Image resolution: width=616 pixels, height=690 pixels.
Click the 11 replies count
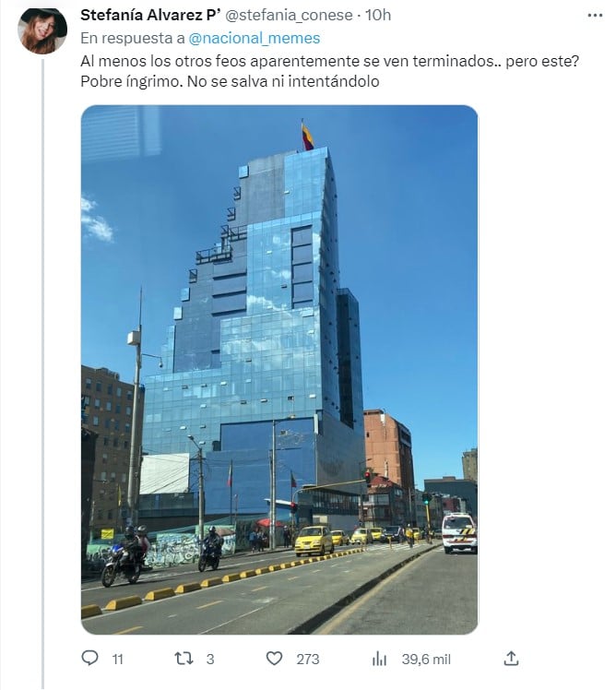pyautogui.click(x=117, y=660)
